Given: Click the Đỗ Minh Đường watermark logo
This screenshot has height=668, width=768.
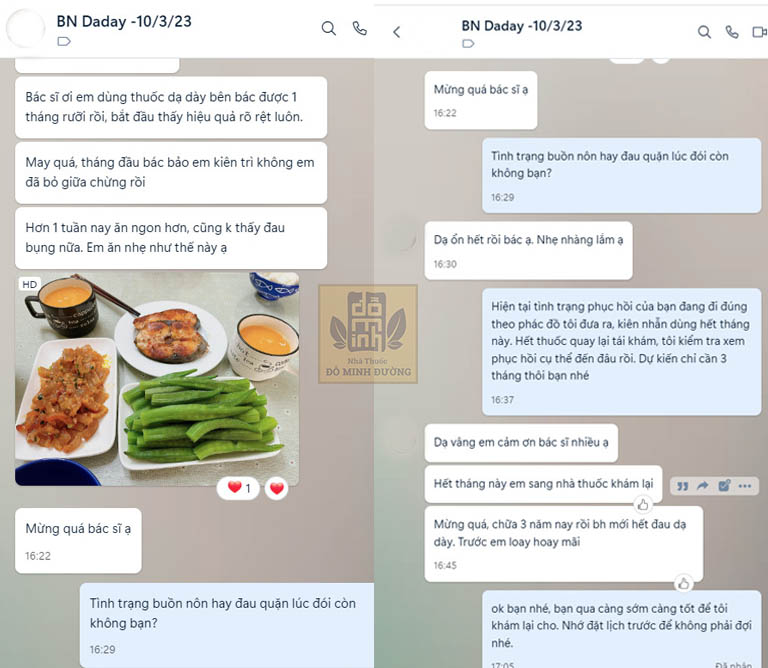Looking at the screenshot, I should 368,334.
